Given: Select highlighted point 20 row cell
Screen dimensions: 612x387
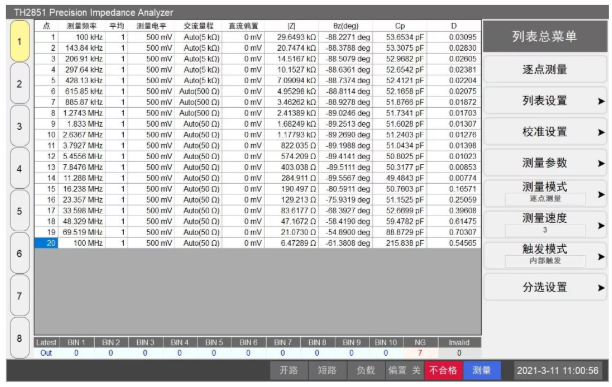Looking at the screenshot, I should pyautogui.click(x=46, y=243).
